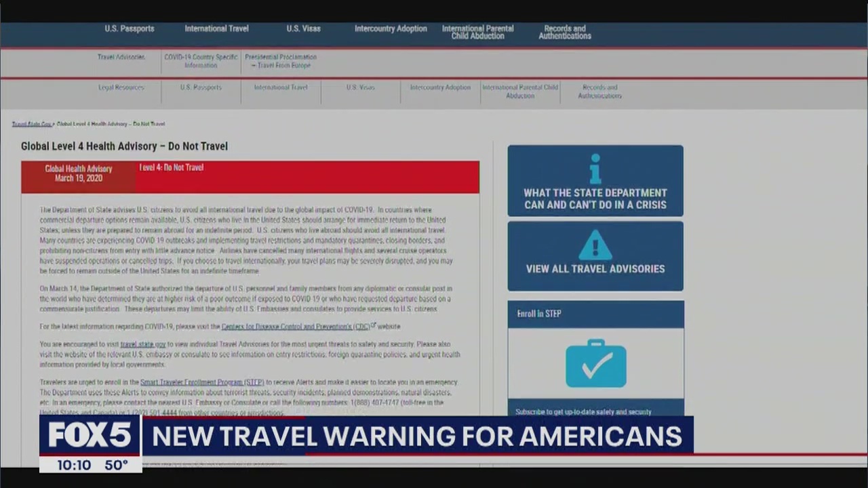Open International Parental Child Abduction
Viewport: 868px width, 488px height.
click(x=520, y=91)
